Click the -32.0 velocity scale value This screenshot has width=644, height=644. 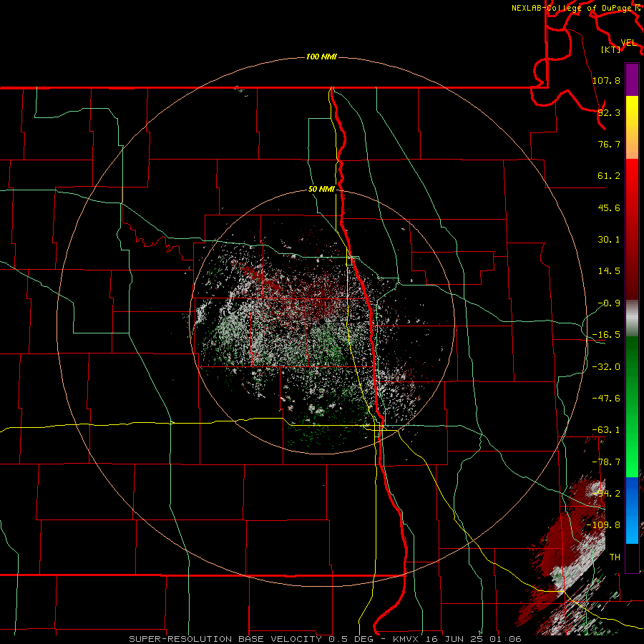point(606,367)
